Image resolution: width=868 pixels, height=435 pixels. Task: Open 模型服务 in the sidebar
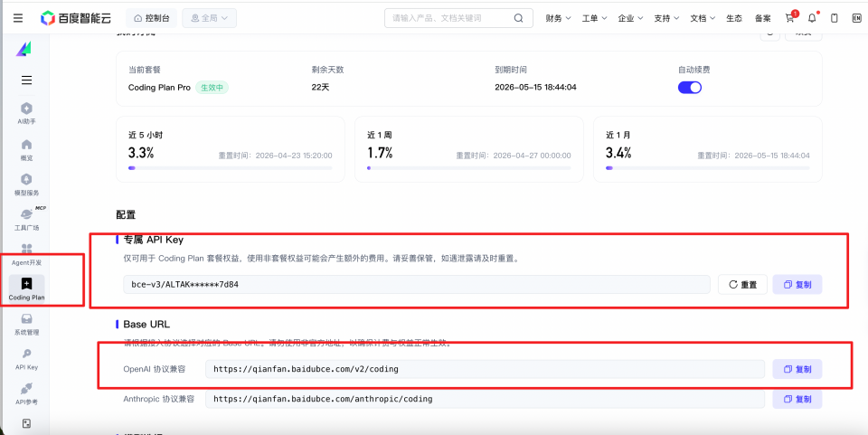click(x=26, y=184)
